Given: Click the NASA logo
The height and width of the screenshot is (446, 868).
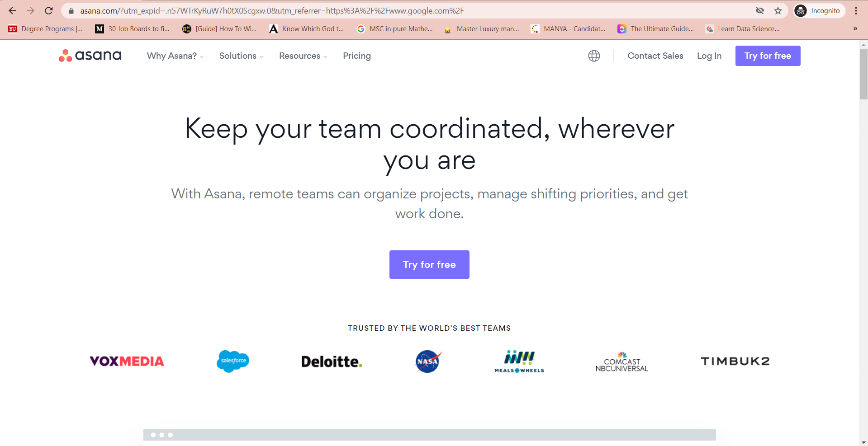Looking at the screenshot, I should (x=428, y=361).
